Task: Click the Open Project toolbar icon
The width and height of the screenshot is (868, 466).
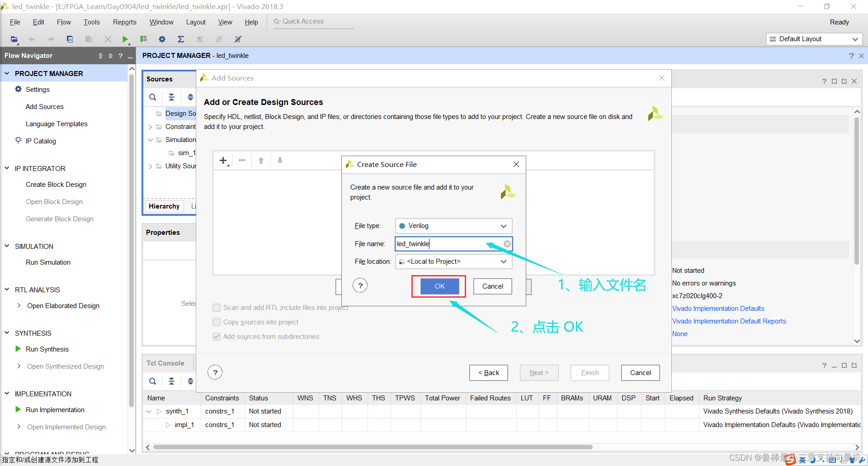Action: 14,39
